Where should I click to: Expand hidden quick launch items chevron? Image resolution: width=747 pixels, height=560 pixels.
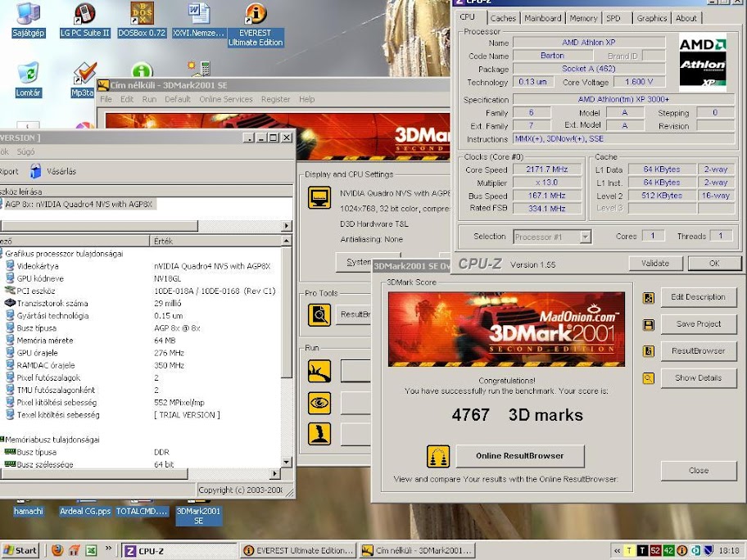[109, 549]
